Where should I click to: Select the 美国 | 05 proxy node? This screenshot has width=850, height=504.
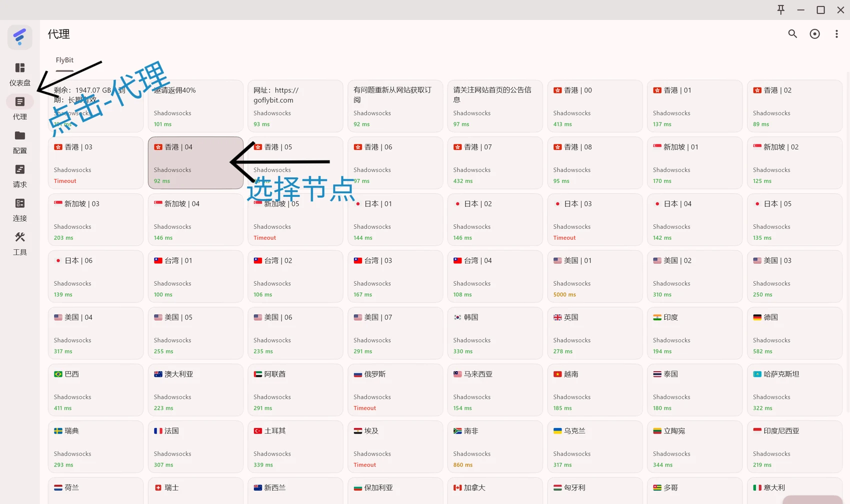[x=195, y=333]
